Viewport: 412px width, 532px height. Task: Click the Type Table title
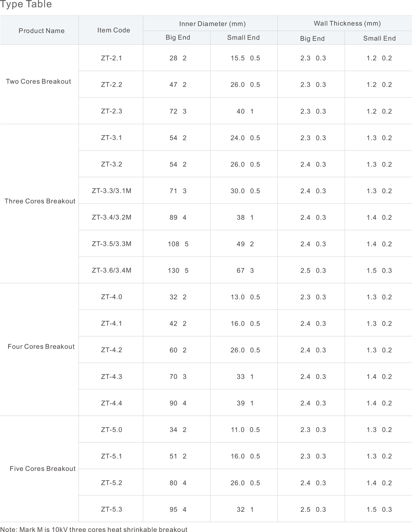pos(26,5)
